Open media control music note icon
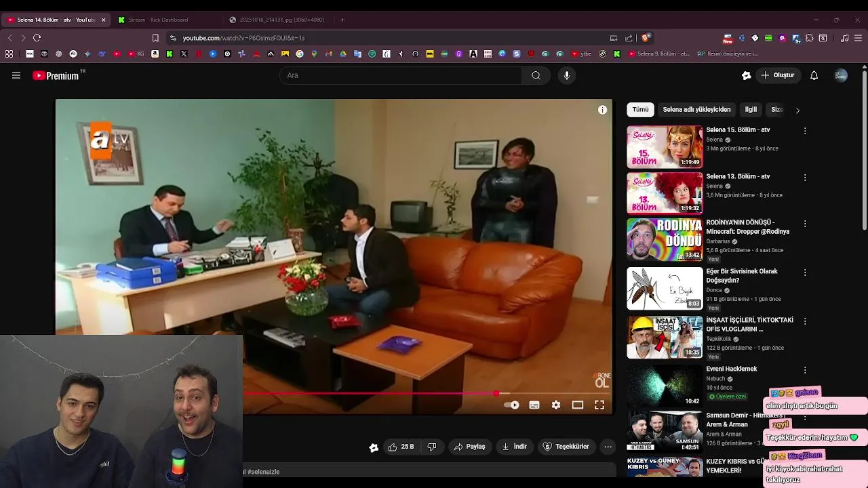Image resolution: width=868 pixels, height=488 pixels. pos(844,38)
